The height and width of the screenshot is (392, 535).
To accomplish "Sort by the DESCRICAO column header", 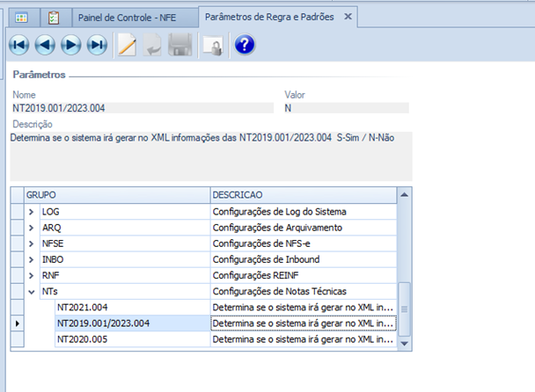I will (x=299, y=193).
